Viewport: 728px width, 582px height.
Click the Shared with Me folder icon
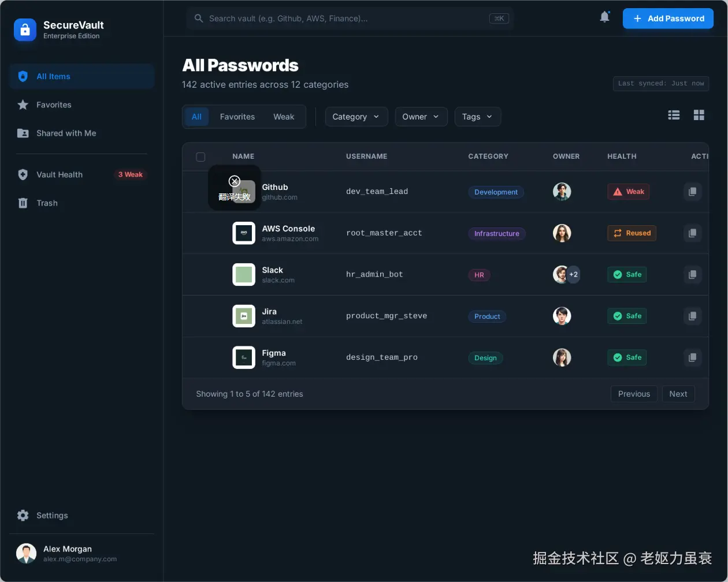tap(23, 133)
